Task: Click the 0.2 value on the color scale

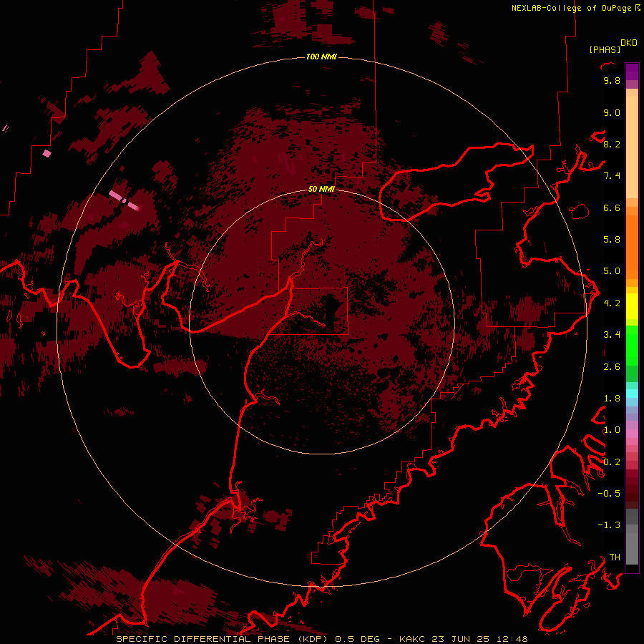Action: coord(612,462)
